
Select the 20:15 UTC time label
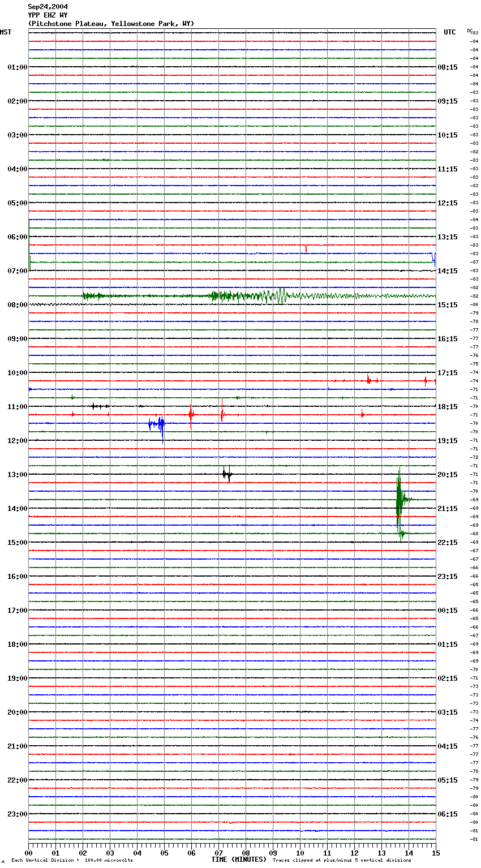tap(448, 475)
